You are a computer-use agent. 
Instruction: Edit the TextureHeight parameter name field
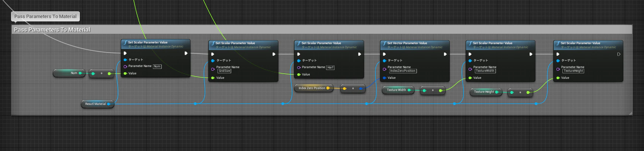click(573, 71)
